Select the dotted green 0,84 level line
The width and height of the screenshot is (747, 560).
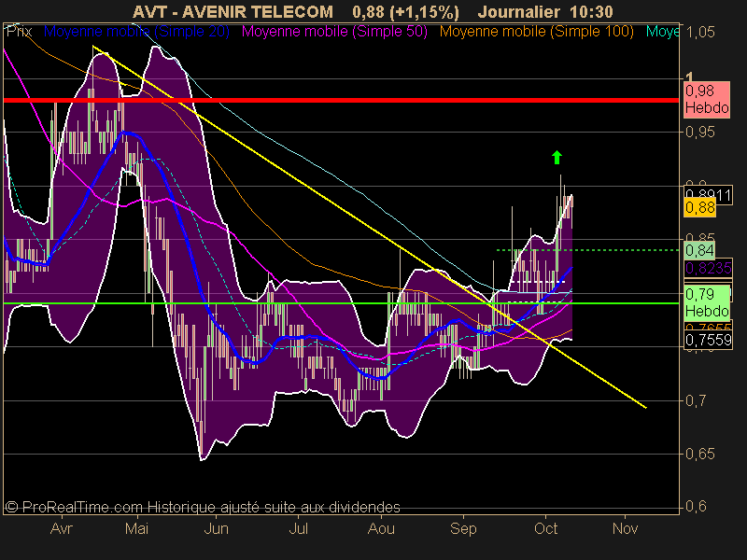point(587,250)
